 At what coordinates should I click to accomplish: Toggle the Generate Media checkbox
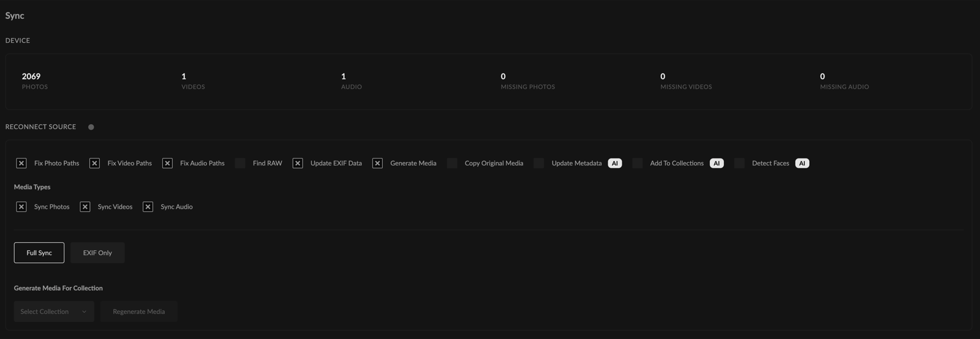pyautogui.click(x=377, y=163)
